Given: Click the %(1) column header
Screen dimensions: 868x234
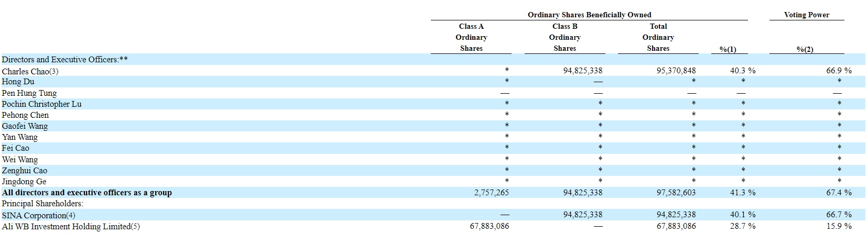Looking at the screenshot, I should [728, 49].
